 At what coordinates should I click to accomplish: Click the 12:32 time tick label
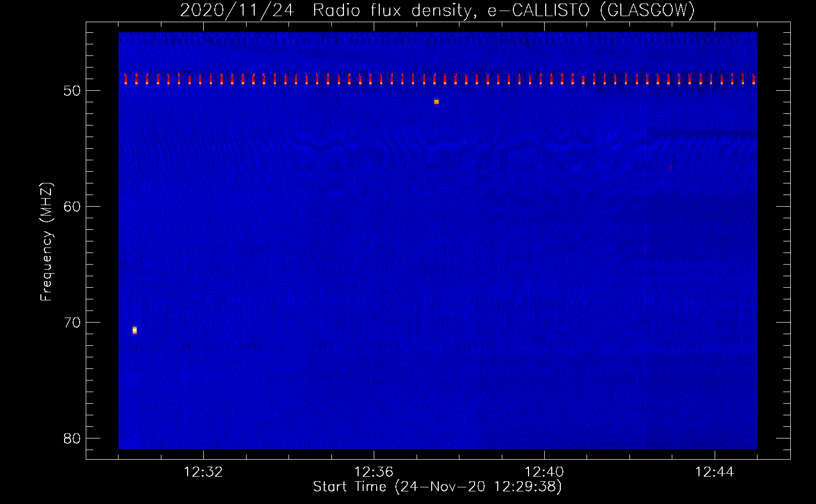coord(203,472)
